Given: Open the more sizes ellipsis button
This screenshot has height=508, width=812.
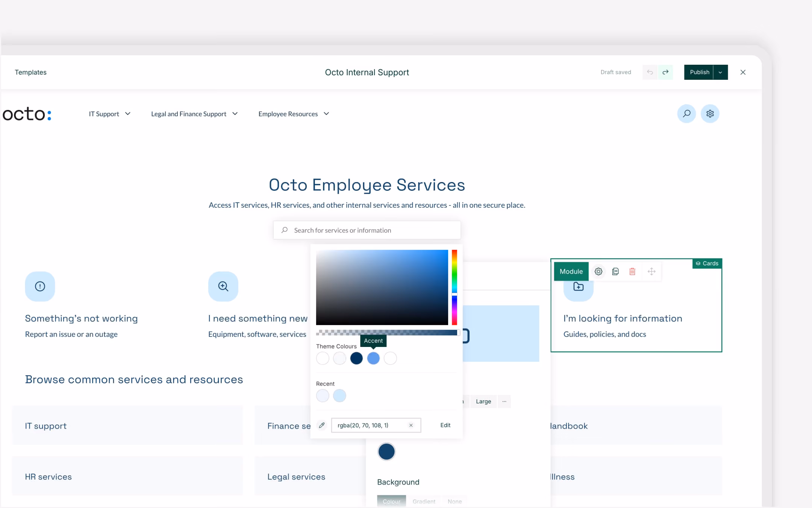Looking at the screenshot, I should [504, 402].
